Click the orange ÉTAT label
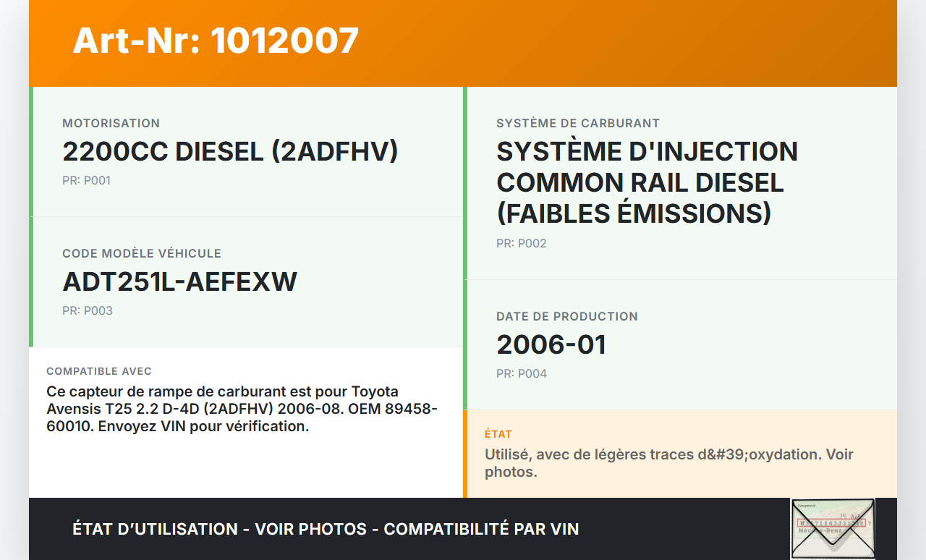Viewport: 926px width, 560px height. coord(498,435)
